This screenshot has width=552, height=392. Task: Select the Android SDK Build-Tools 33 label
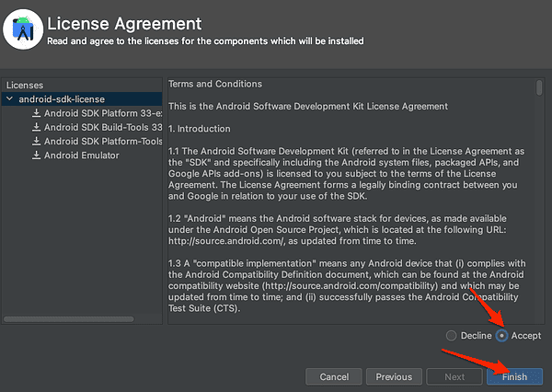(x=103, y=127)
